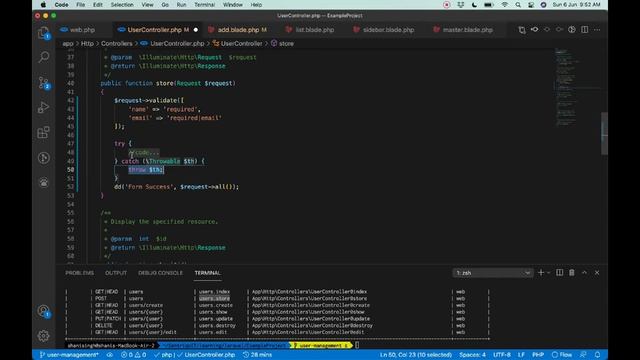The image size is (640, 360).
Task: Click the Open Changes icon in editor toolbar
Action: 522,30
